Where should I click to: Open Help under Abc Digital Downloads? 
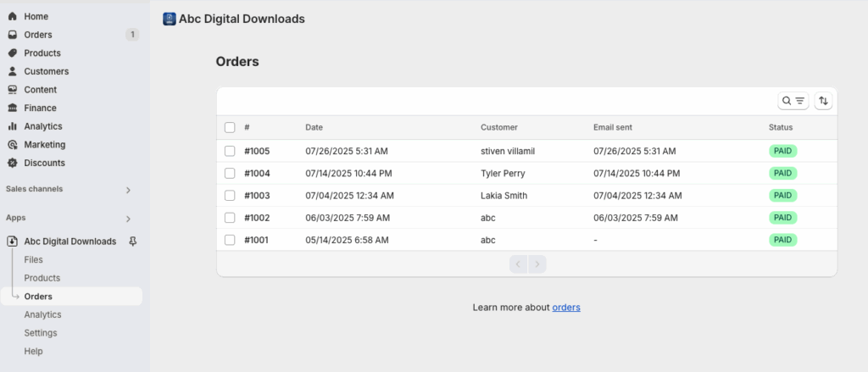(x=33, y=351)
